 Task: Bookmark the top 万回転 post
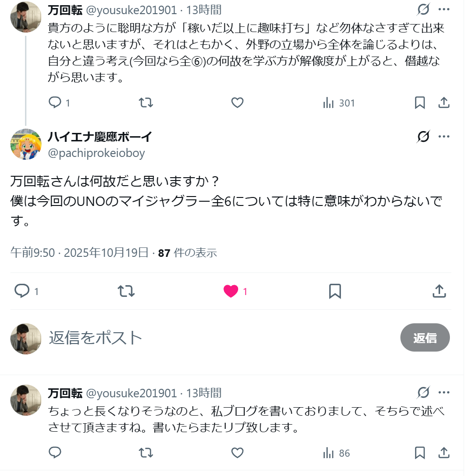420,103
